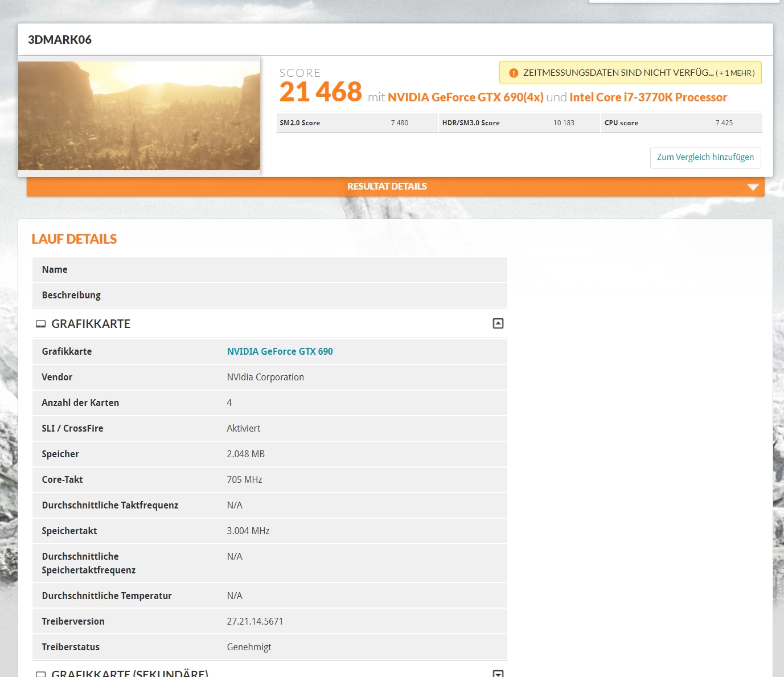Click Anzahl der Karten value 4
This screenshot has width=784, height=677.
(x=229, y=403)
